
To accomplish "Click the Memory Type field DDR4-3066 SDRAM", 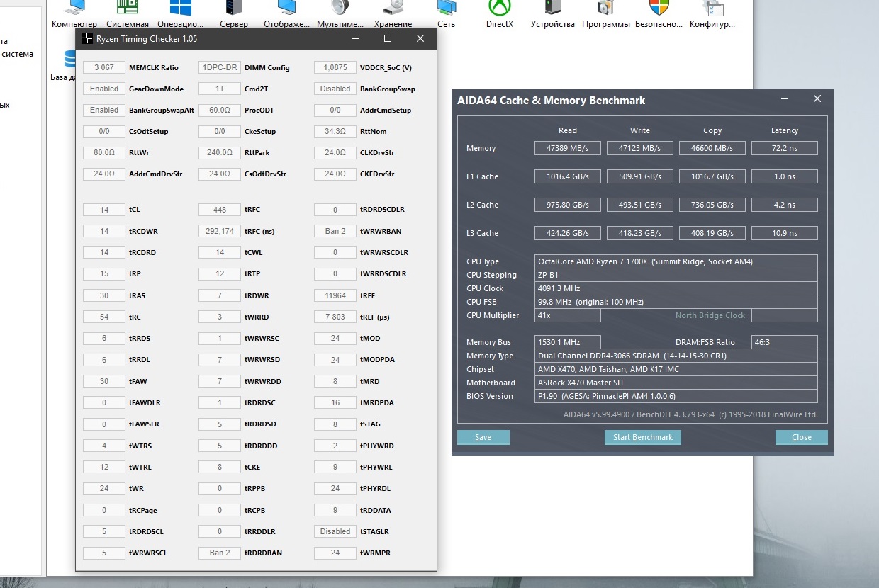I will tap(676, 356).
